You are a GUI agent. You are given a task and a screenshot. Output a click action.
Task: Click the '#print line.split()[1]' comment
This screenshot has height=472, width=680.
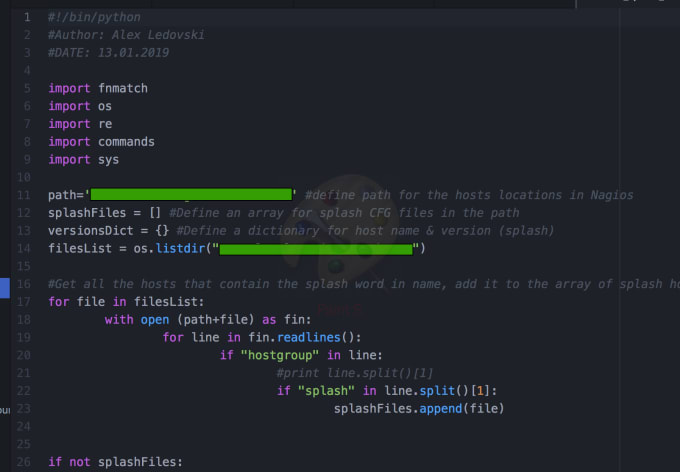[354, 373]
